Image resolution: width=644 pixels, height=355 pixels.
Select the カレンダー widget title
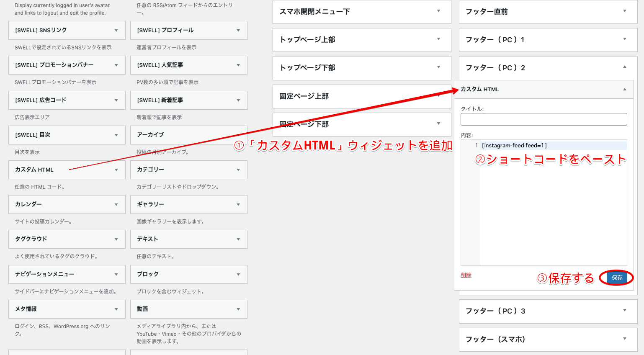pyautogui.click(x=28, y=204)
